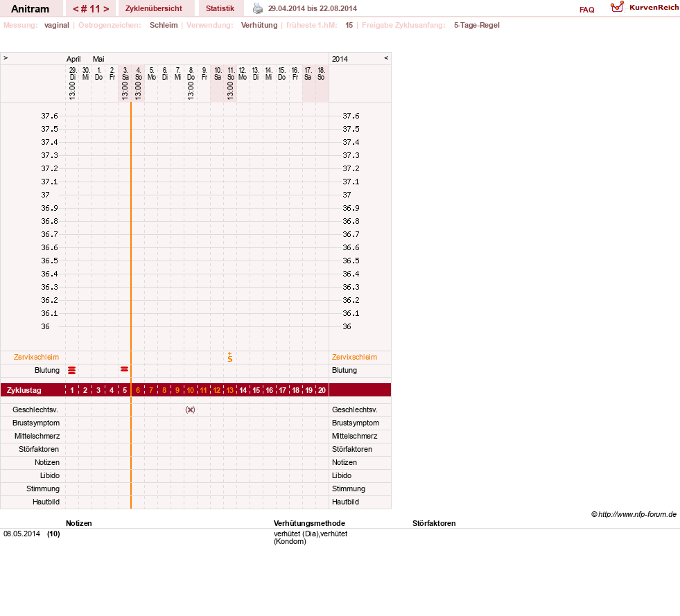Select the Anitram user tab
680x616 pixels.
pos(30,9)
